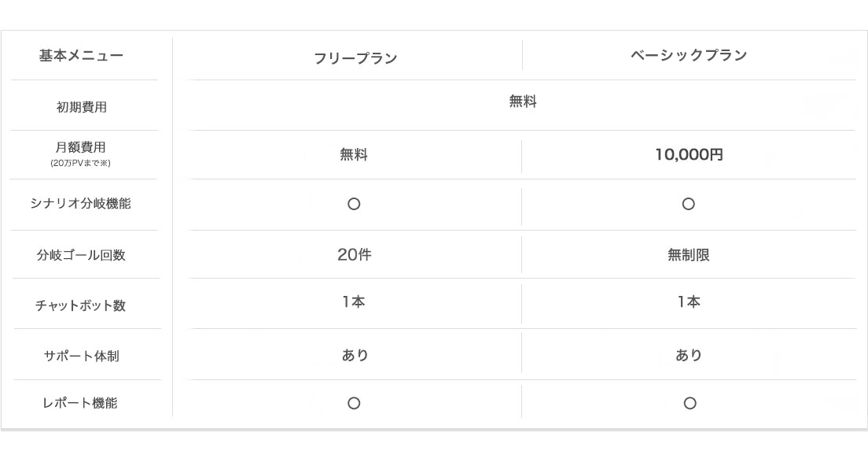Screen dimensions: 868x462
Task: Click the 月額費用 row label
Action: pos(81,147)
